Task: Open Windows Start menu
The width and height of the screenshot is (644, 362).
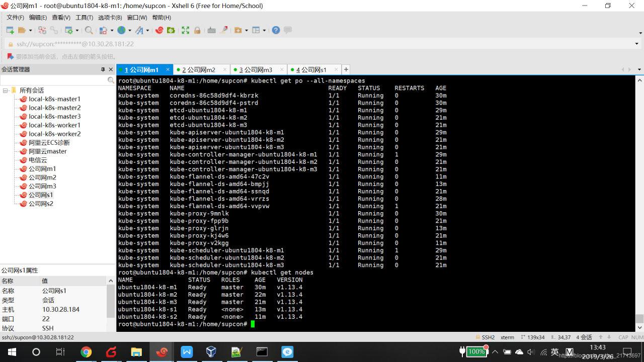Action: [12, 352]
